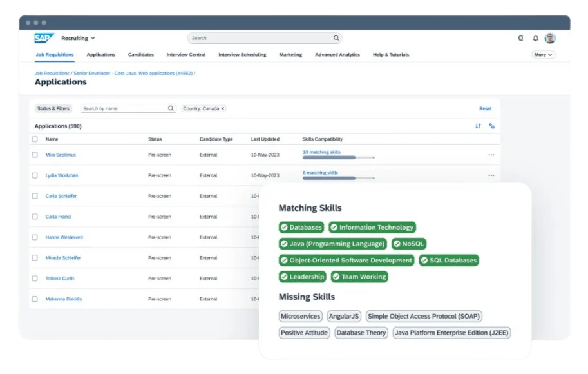Open row actions menu for Mira Septimus
The width and height of the screenshot is (588, 374).
pos(491,155)
